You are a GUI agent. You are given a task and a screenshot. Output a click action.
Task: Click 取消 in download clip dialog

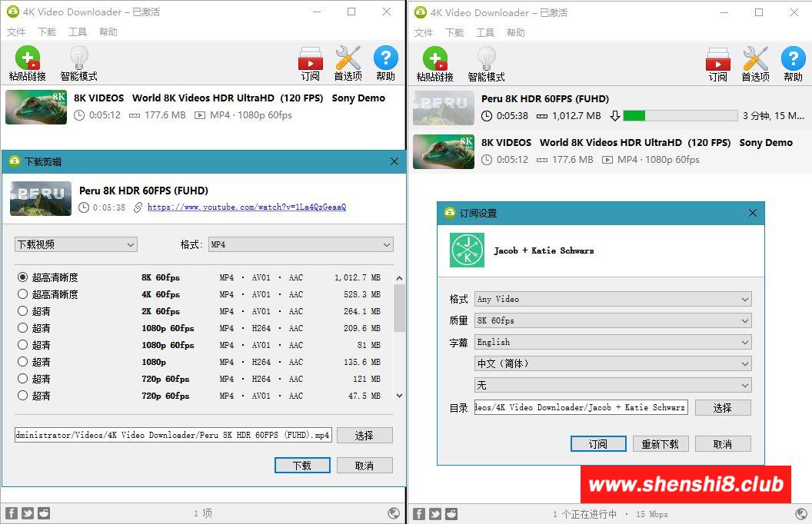coord(364,466)
